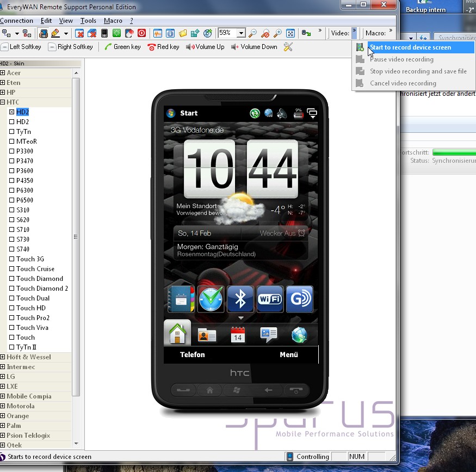The height and width of the screenshot is (472, 476).
Task: Select Start to record device screen
Action: tap(414, 47)
